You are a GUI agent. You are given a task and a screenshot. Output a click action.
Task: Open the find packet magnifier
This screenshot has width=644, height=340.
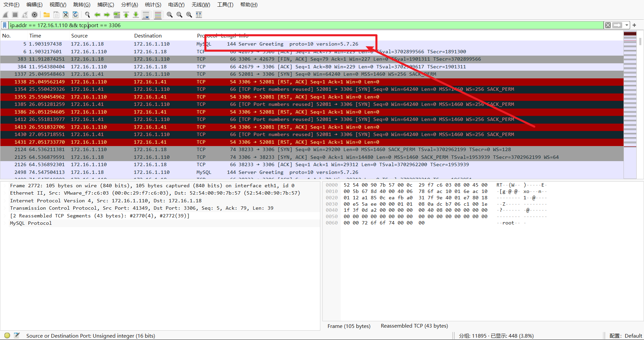tap(88, 15)
